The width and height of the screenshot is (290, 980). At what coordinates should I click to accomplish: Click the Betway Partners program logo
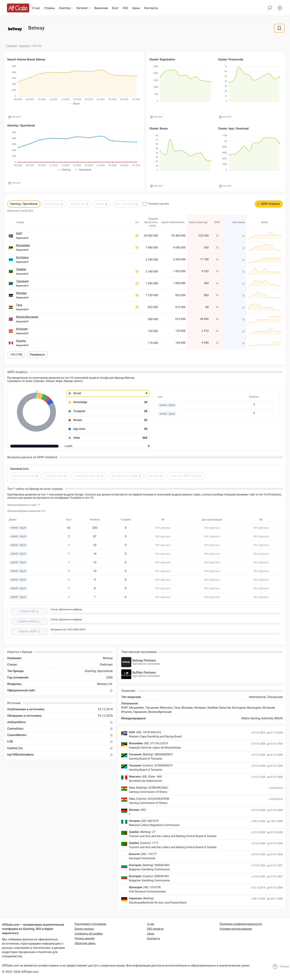[x=126, y=662]
